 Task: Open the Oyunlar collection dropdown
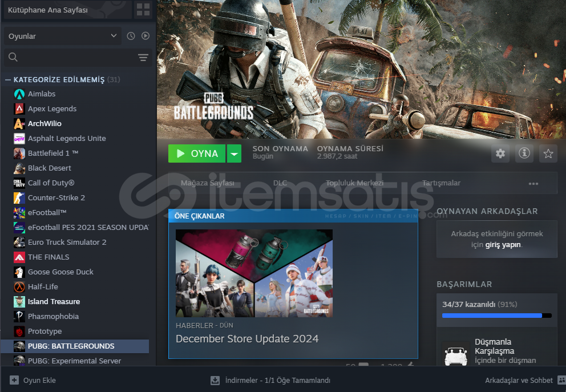pos(63,36)
